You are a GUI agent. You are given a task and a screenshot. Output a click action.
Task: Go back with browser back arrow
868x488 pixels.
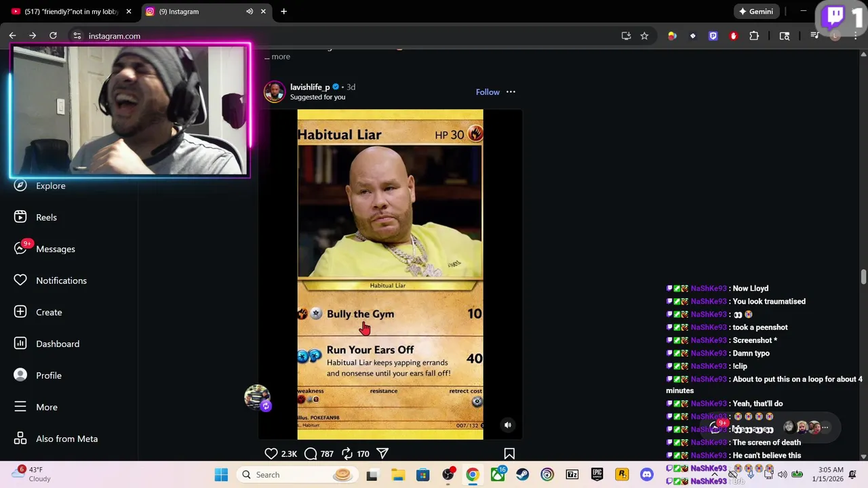coord(12,36)
